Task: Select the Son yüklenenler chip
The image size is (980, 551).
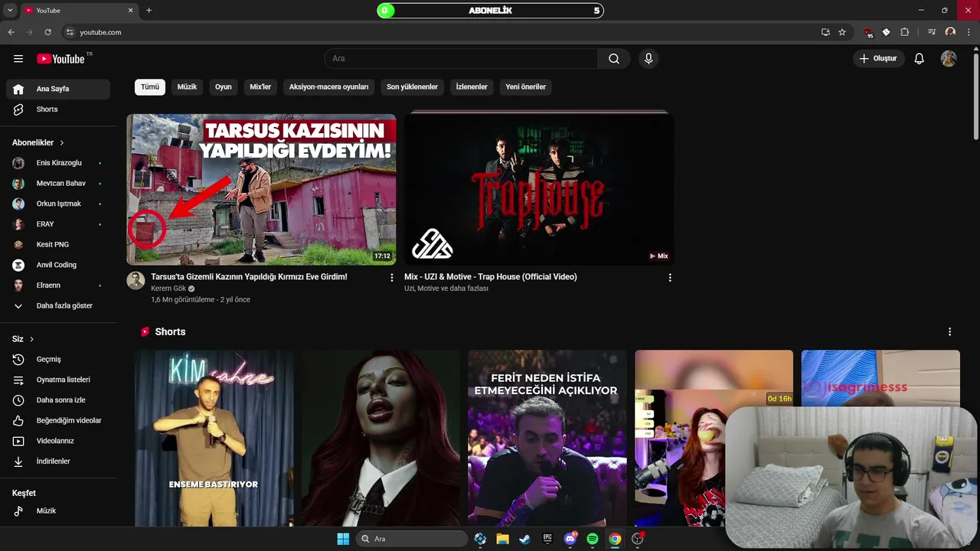Action: 412,86
